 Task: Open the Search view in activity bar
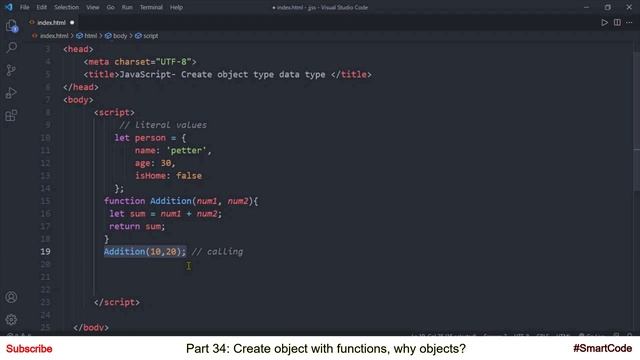tap(11, 47)
